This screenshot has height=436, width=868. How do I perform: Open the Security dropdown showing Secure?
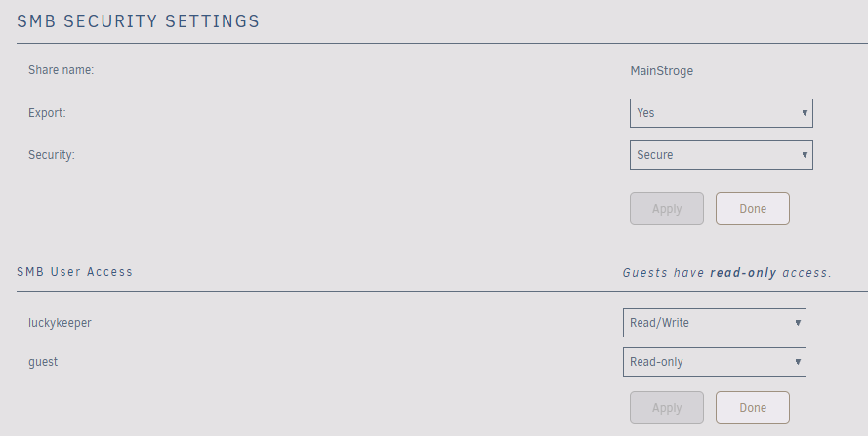coord(720,155)
